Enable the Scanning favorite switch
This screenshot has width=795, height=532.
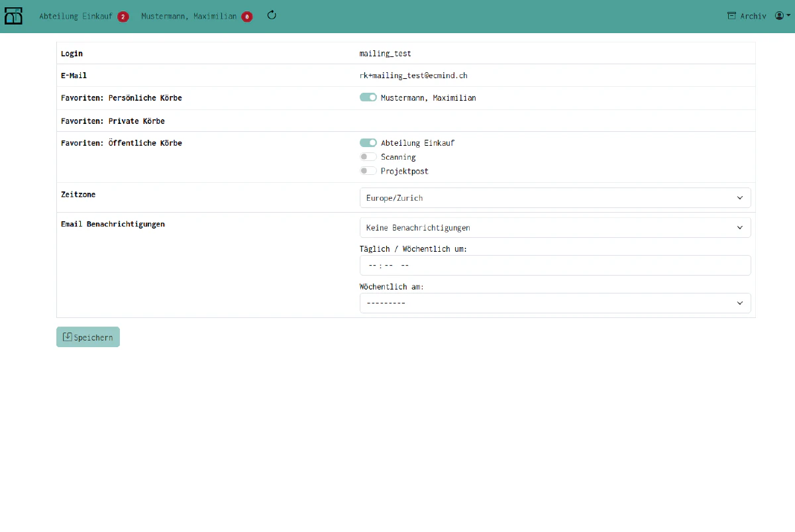pos(368,157)
